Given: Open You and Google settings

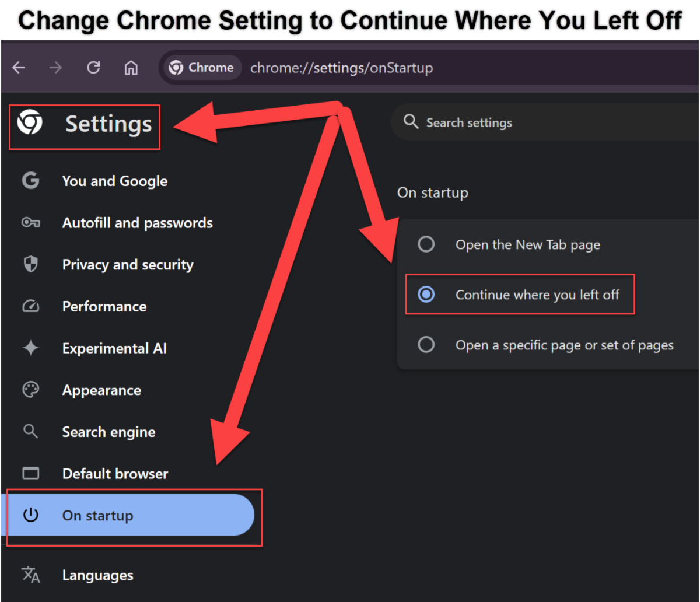Looking at the screenshot, I should [x=114, y=181].
